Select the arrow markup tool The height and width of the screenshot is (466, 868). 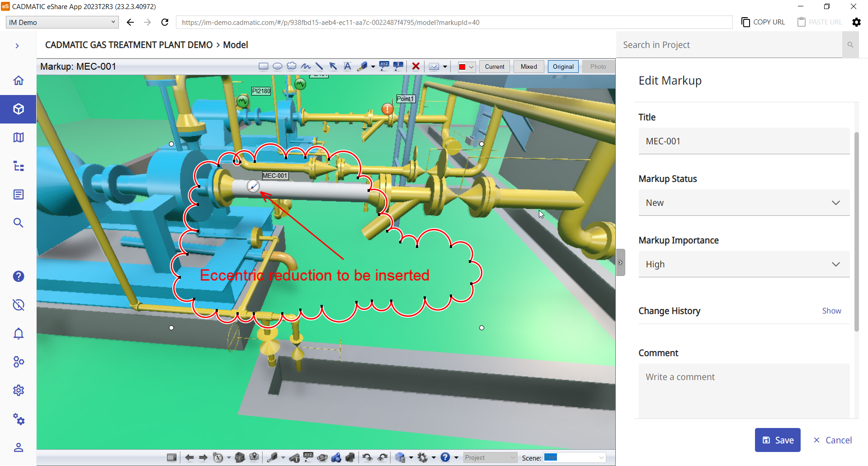(x=333, y=67)
